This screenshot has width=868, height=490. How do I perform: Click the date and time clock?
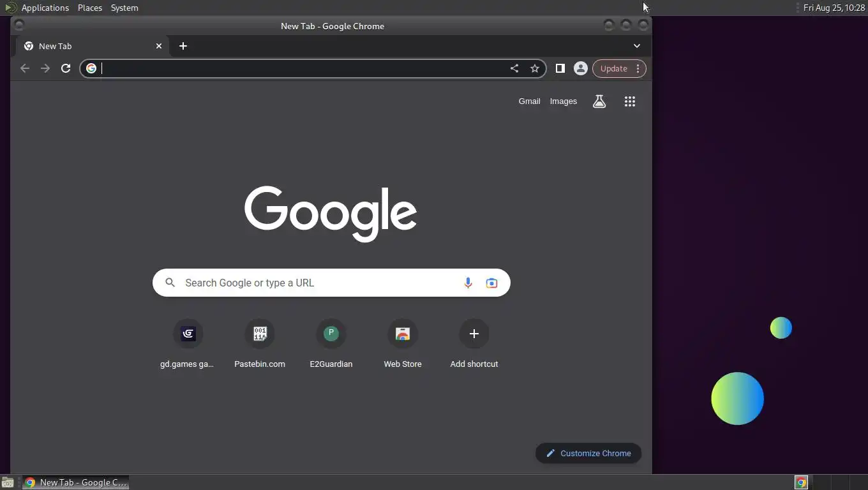pyautogui.click(x=834, y=8)
